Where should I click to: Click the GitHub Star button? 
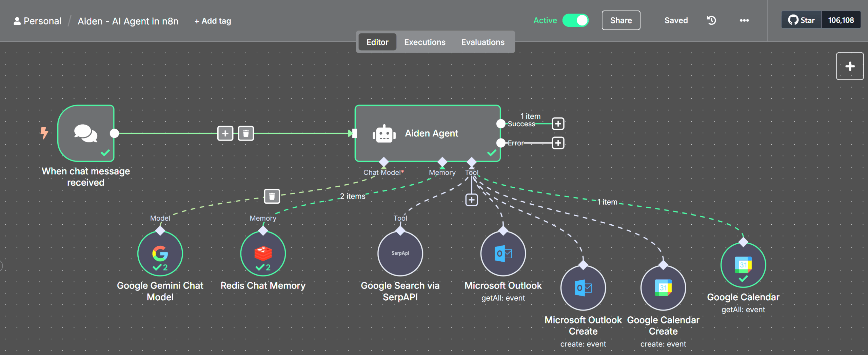click(802, 20)
